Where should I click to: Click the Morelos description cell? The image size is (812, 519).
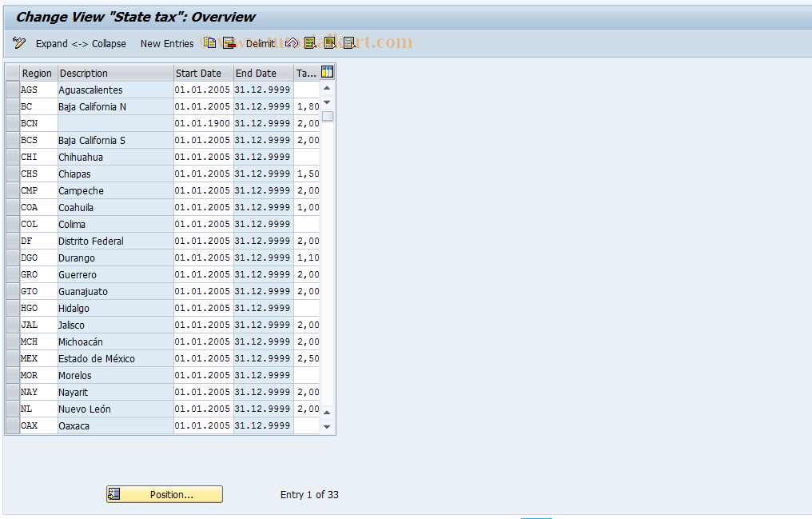coord(115,376)
